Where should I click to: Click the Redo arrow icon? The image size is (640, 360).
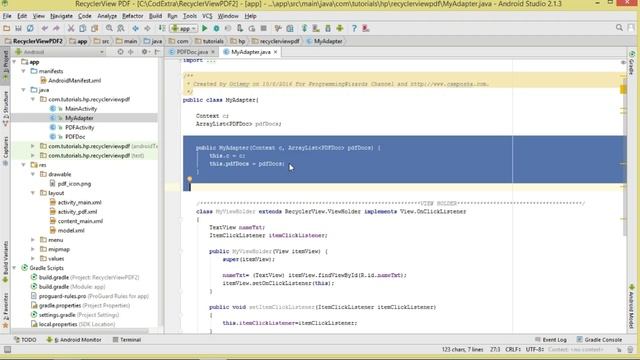click(x=56, y=28)
